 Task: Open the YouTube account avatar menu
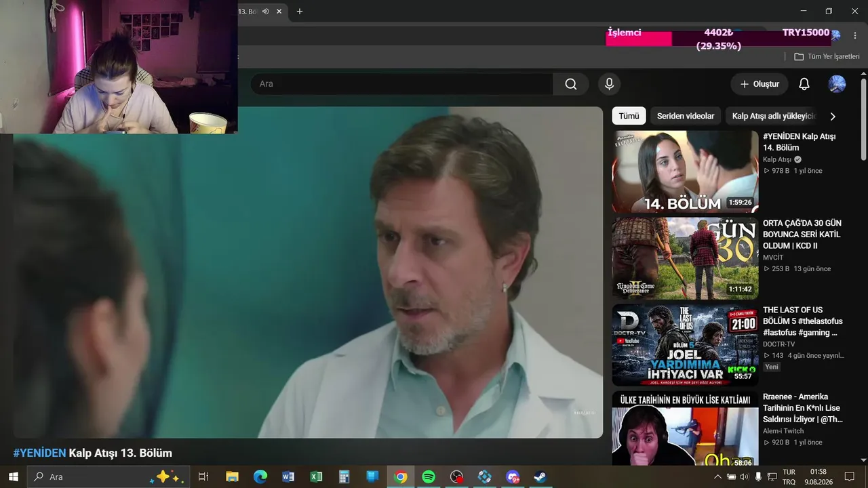point(837,84)
